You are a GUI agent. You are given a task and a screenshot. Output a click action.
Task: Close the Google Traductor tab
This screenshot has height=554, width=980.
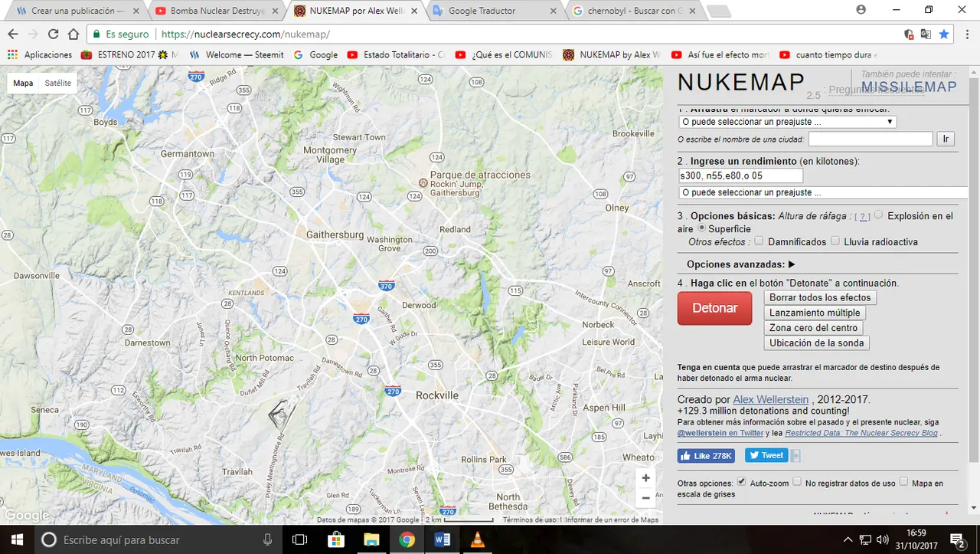point(553,11)
